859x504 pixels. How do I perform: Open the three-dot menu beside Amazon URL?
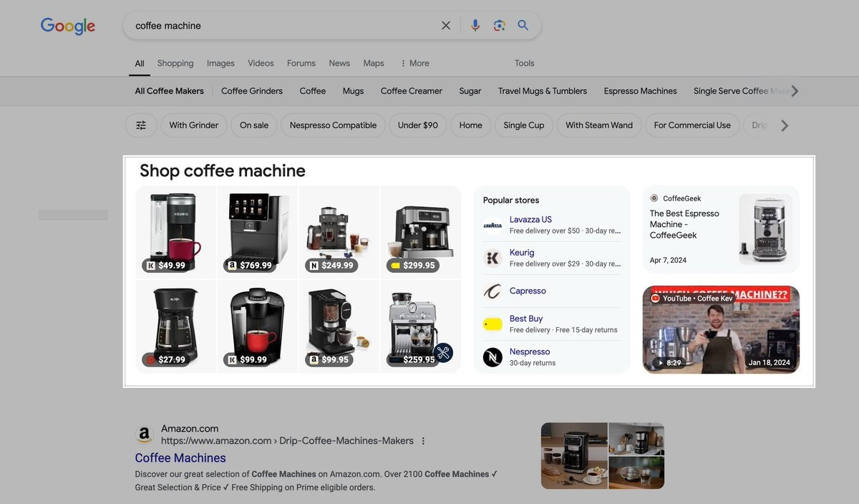click(423, 441)
